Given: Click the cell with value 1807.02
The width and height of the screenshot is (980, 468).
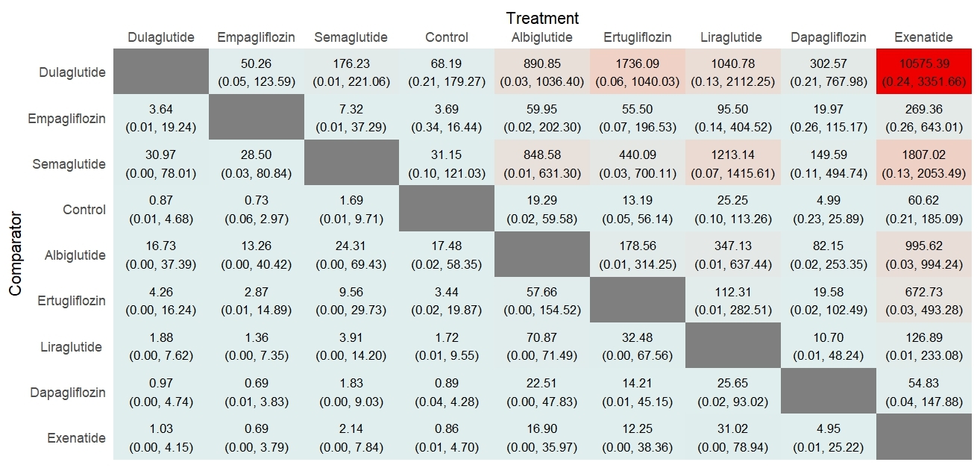Looking at the screenshot, I should click(923, 164).
